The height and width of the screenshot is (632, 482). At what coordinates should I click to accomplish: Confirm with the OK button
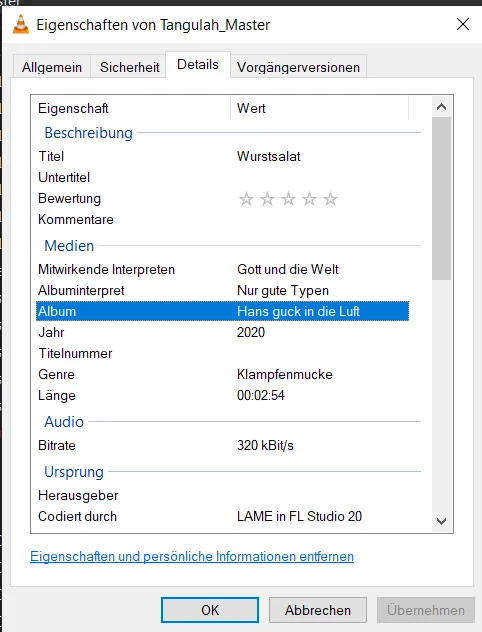[210, 610]
